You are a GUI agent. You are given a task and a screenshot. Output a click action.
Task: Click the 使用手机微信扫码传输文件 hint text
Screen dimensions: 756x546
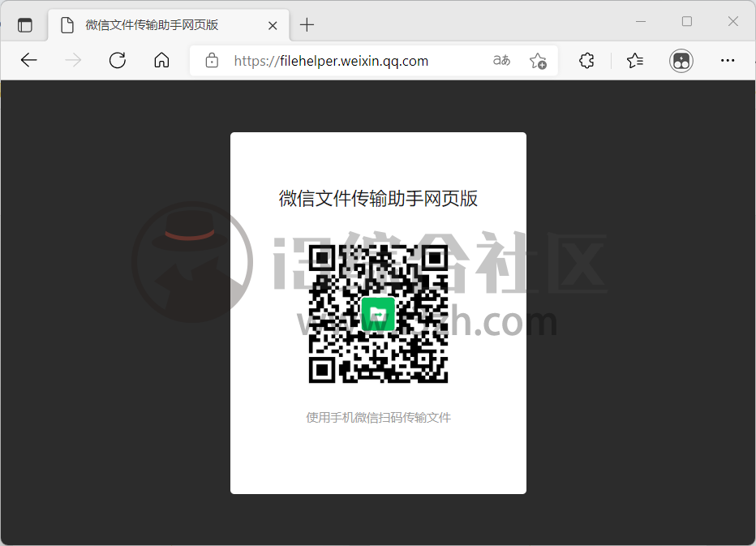[379, 418]
